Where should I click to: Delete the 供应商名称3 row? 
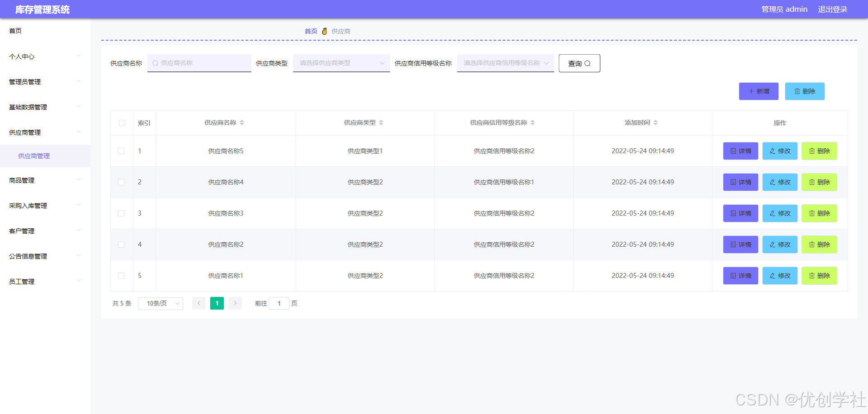(819, 213)
